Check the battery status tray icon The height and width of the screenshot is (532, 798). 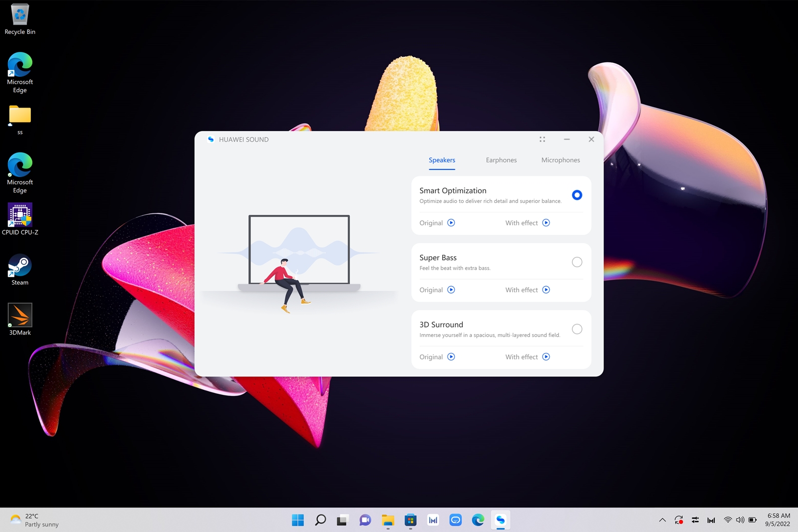pyautogui.click(x=753, y=520)
